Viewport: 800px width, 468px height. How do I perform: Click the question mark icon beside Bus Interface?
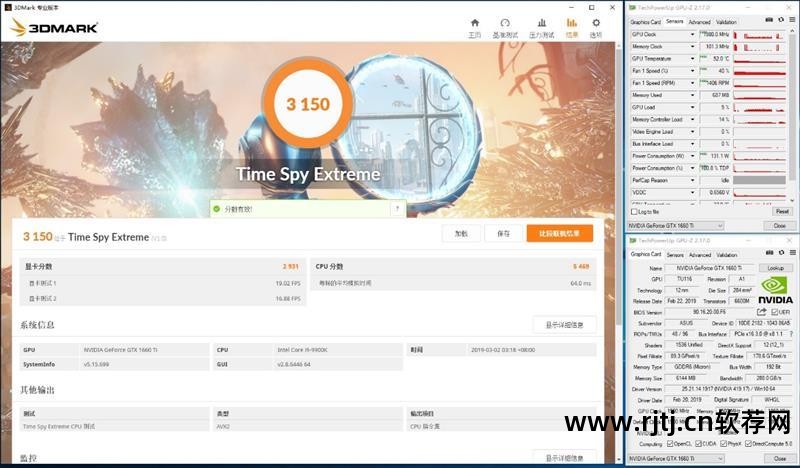792,334
